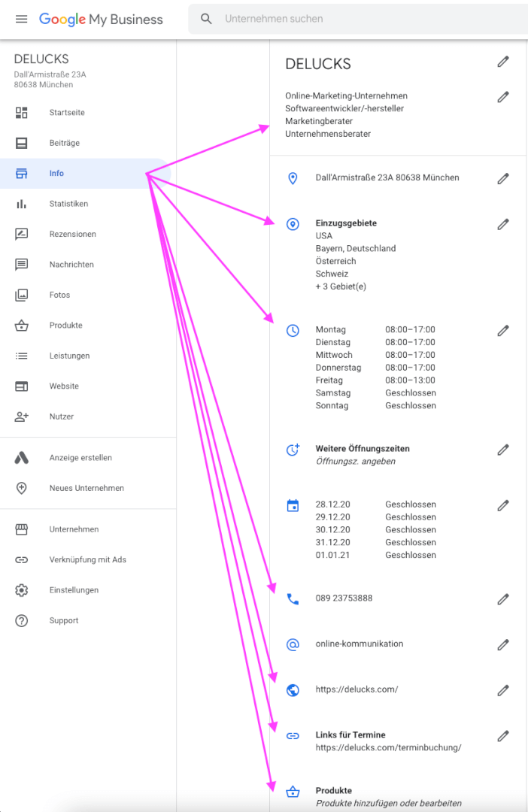This screenshot has width=528, height=812.
Task: Edit Links für Termine pencil icon
Action: click(x=503, y=736)
